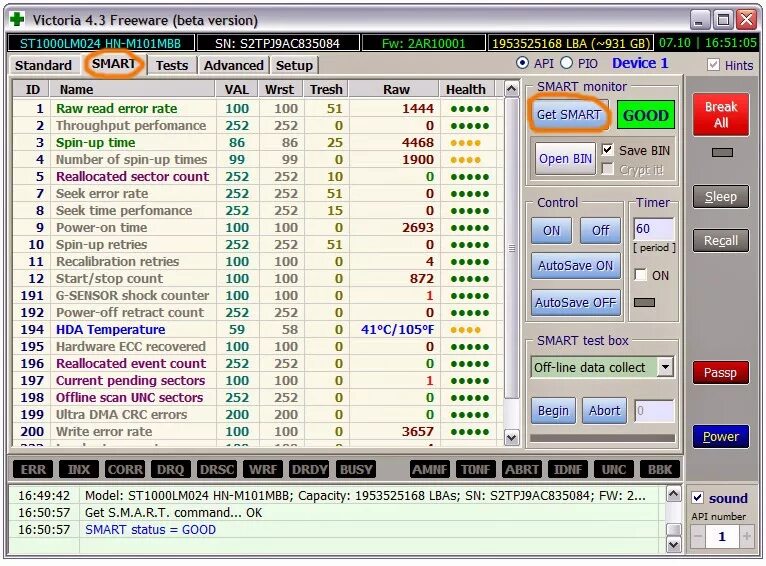This screenshot has height=566, width=766.
Task: Click the green GOOD status indicator
Action: coord(645,115)
